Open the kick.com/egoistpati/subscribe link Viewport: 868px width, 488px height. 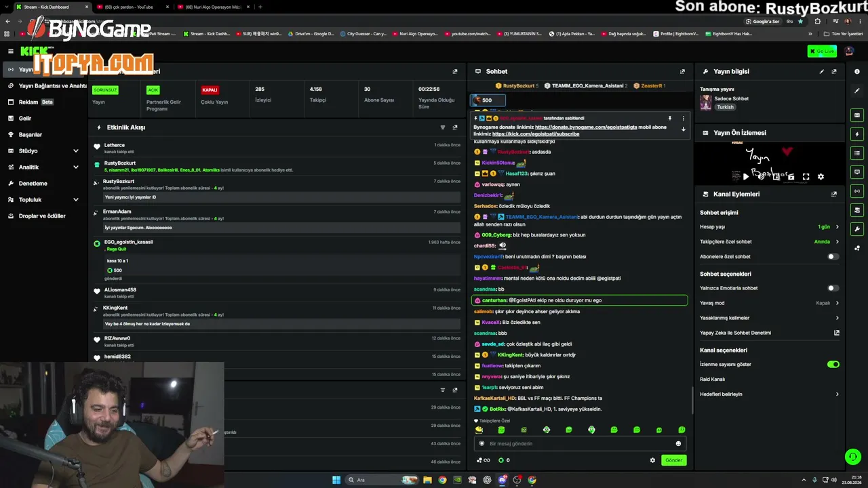536,134
